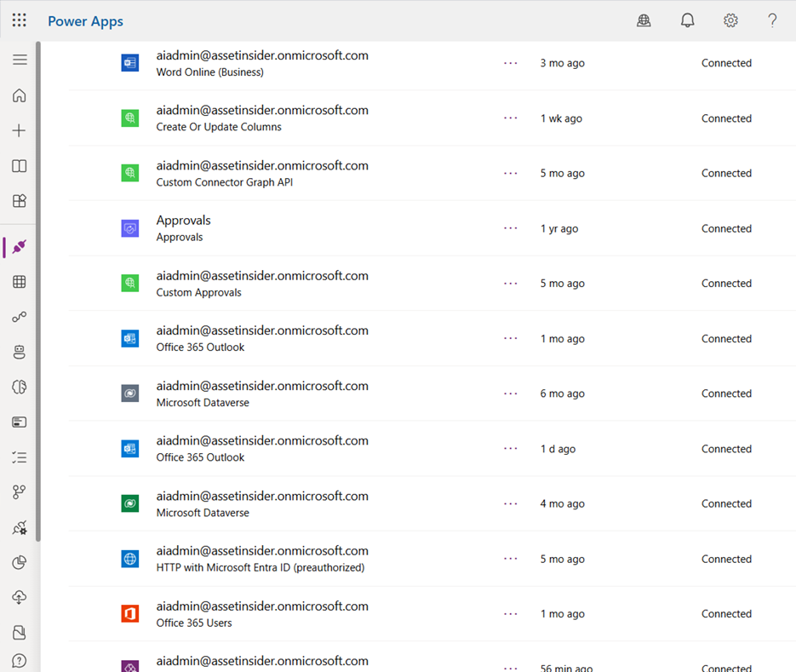Click Connected status in the Office 365 Users row
Viewport: 796px width, 672px height.
(x=726, y=613)
